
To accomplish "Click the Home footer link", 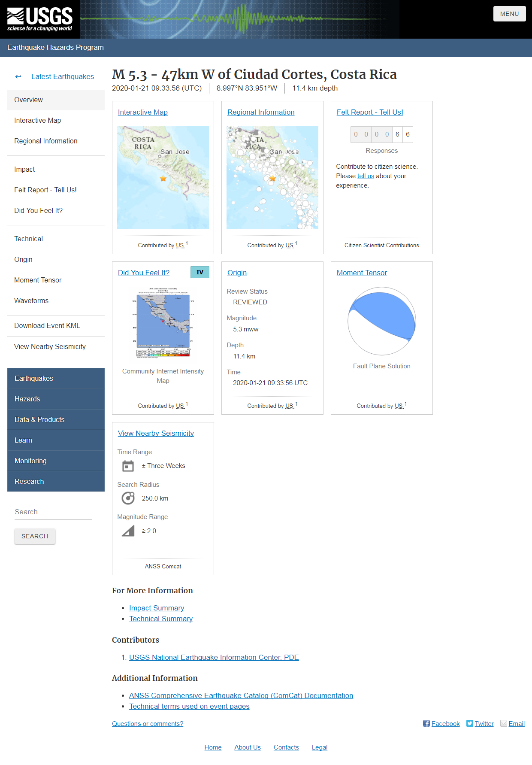I will point(213,747).
